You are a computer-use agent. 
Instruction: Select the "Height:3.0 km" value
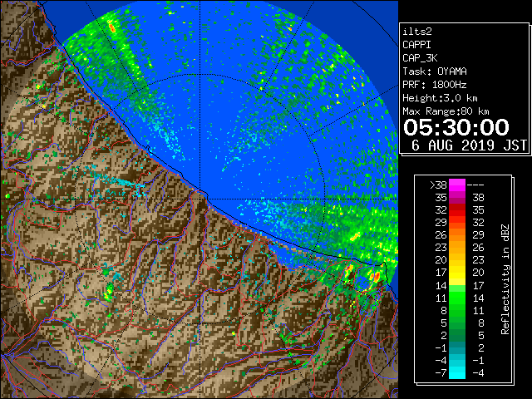pos(440,98)
